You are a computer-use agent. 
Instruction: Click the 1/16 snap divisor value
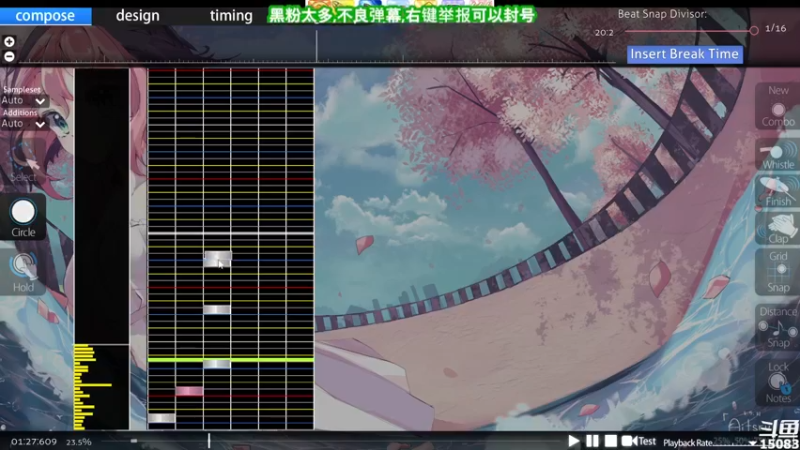(x=776, y=29)
